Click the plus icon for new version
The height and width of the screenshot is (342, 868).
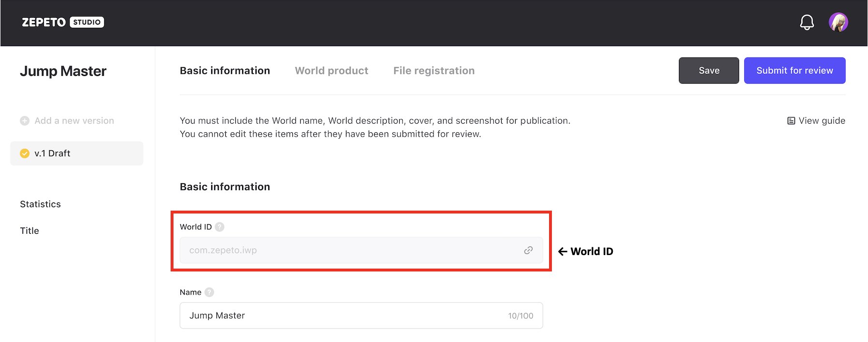tap(25, 121)
